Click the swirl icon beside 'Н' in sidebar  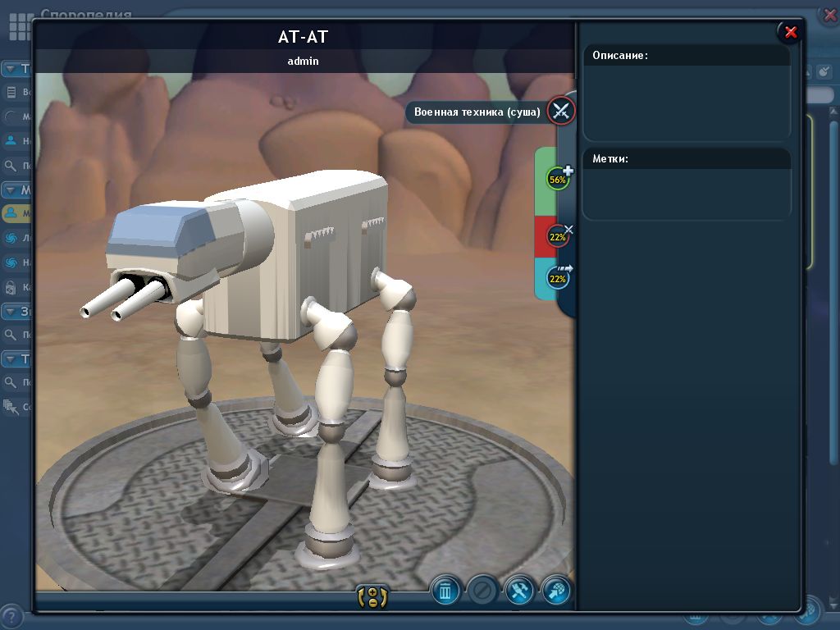[x=11, y=262]
